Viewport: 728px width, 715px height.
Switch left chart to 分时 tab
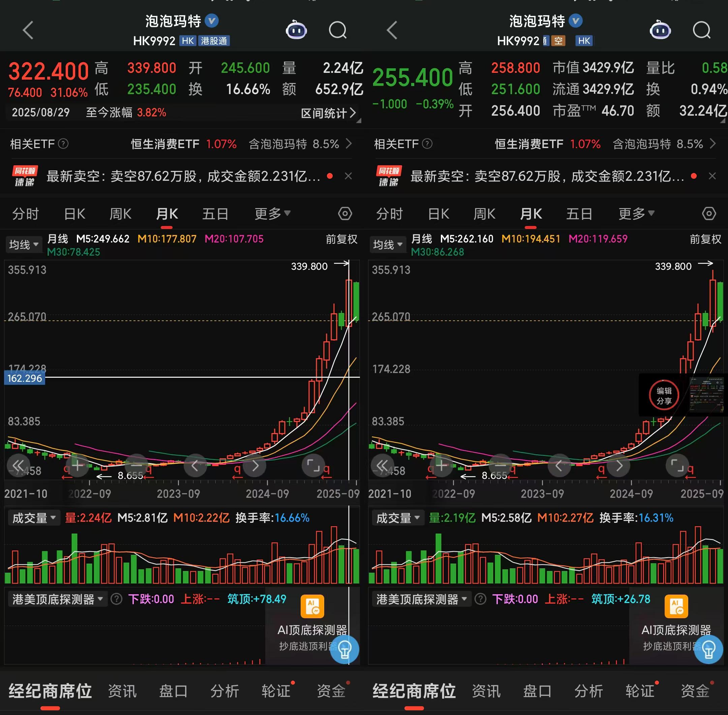(26, 214)
